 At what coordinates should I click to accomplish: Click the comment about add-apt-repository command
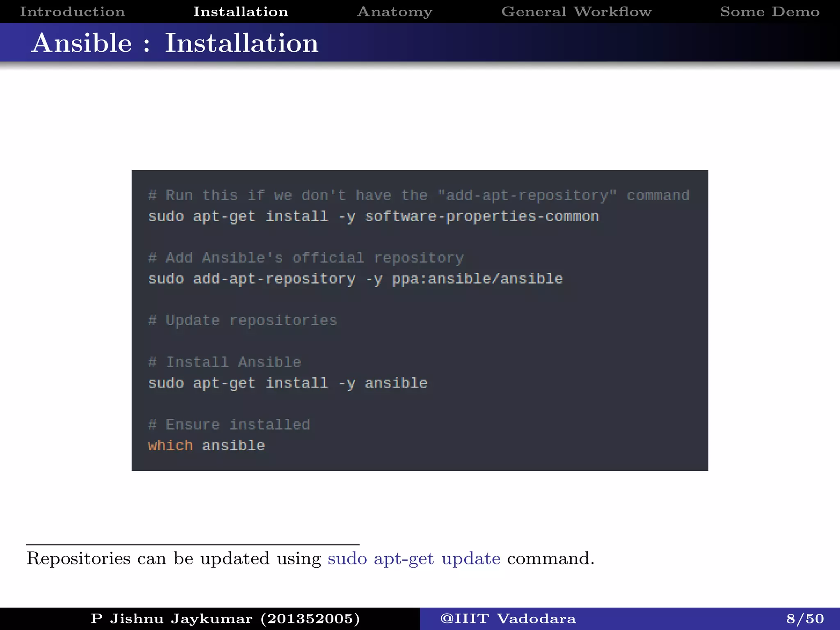coord(418,196)
